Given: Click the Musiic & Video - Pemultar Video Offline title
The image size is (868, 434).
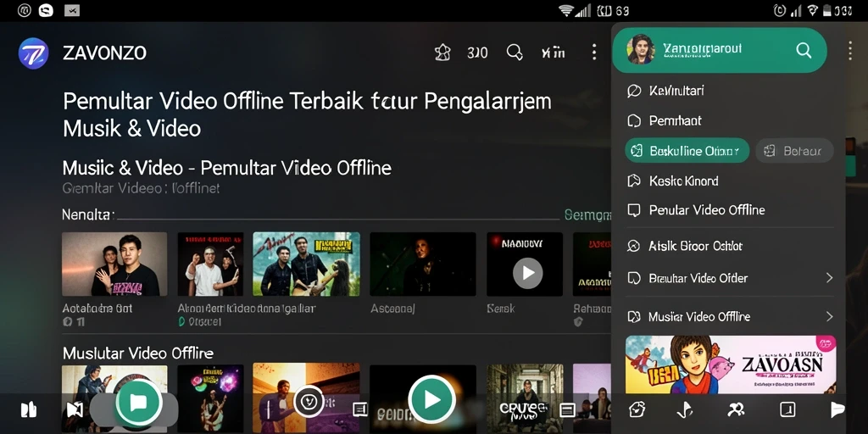Looking at the screenshot, I should 226,168.
